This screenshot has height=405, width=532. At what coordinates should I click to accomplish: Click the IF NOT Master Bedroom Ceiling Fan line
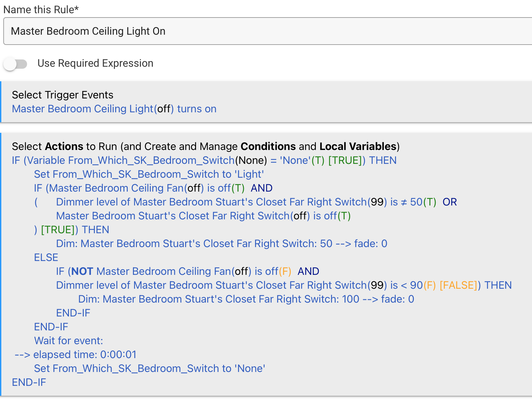187,271
